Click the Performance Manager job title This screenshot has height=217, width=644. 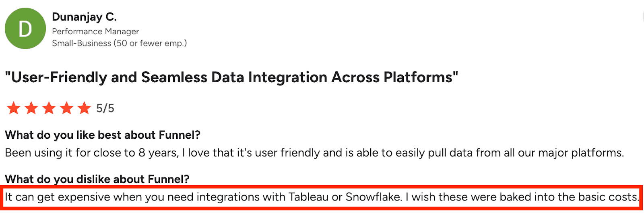click(95, 31)
